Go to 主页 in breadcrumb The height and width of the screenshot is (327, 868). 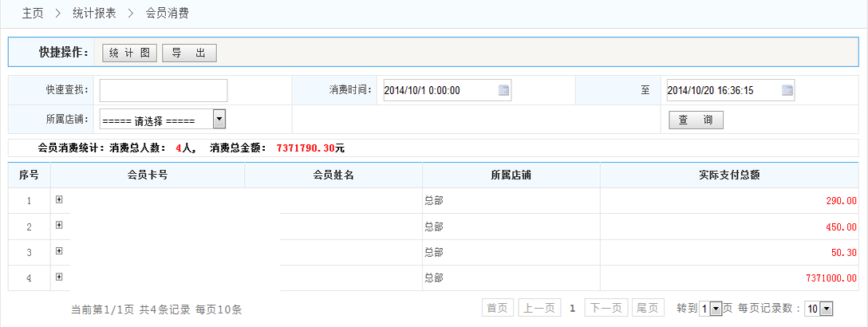[x=33, y=14]
